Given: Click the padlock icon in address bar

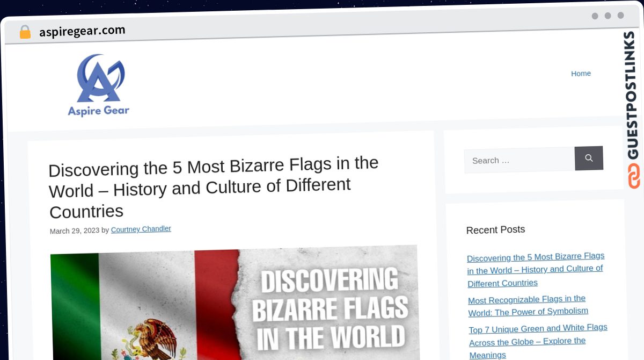Looking at the screenshot, I should coord(25,32).
